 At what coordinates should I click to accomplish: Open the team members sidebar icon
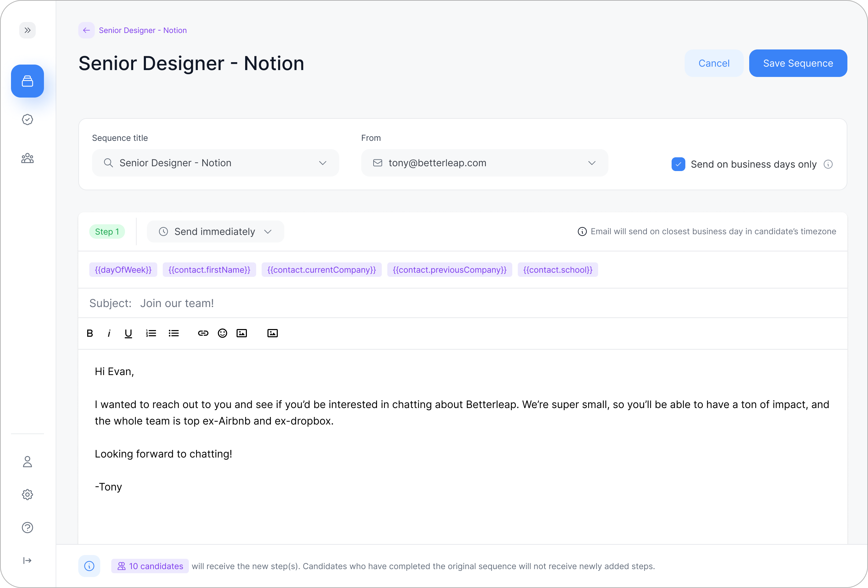click(x=27, y=158)
